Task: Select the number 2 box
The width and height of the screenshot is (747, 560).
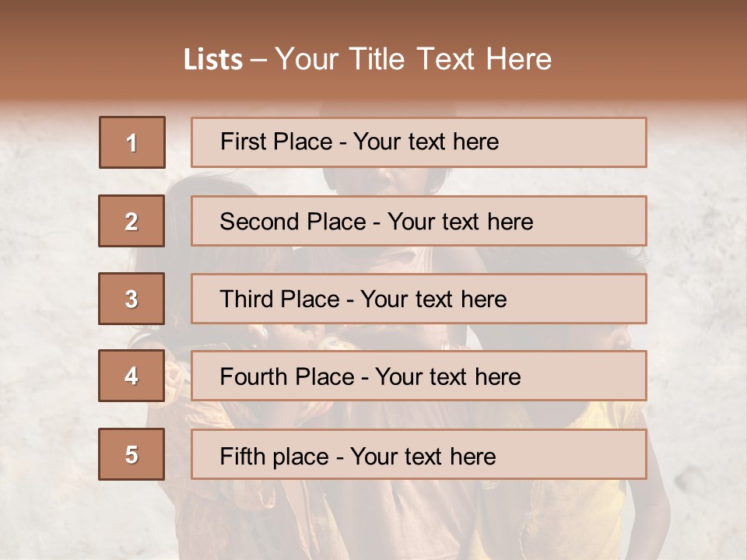Action: [132, 222]
